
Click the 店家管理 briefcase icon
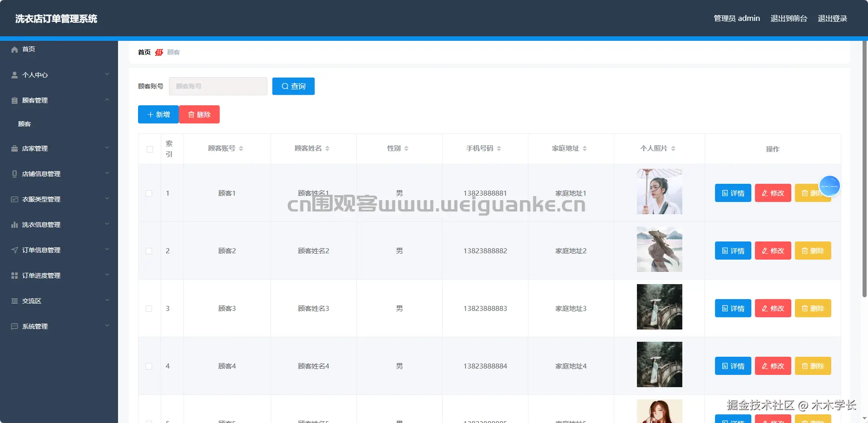click(x=15, y=148)
